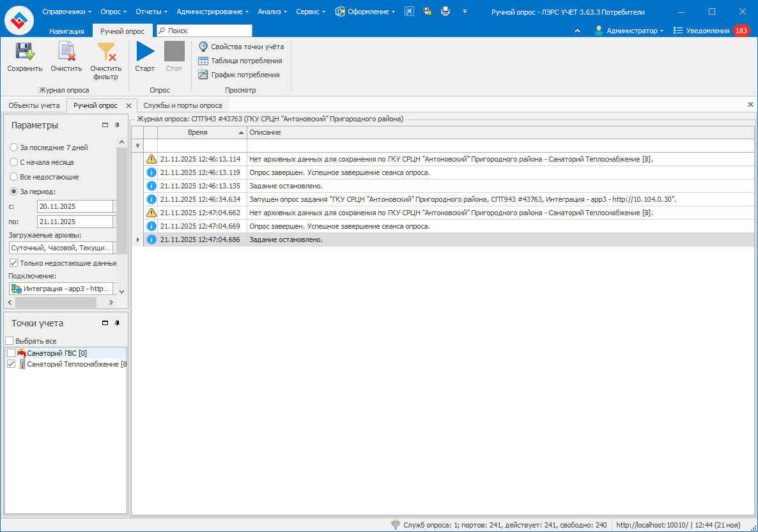Check the "Выбрать все" checkbox
The width and height of the screenshot is (758, 532).
[x=9, y=341]
